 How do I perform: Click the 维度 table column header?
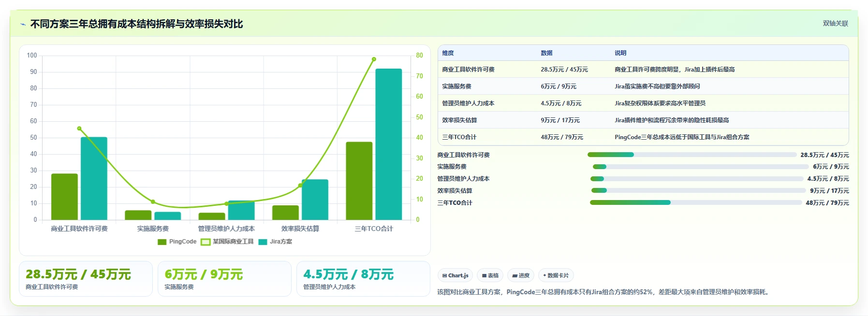448,53
